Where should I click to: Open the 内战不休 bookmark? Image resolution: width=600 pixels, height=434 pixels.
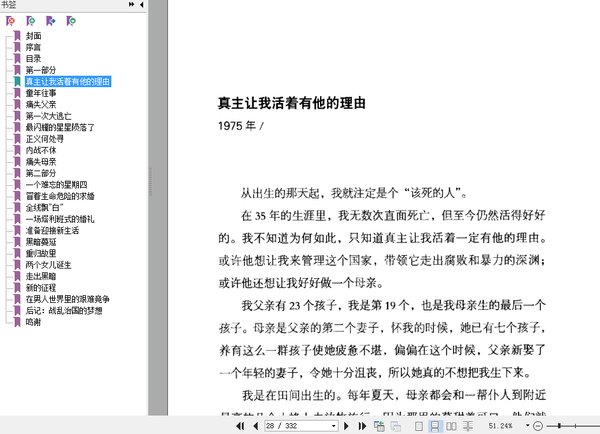[41, 150]
